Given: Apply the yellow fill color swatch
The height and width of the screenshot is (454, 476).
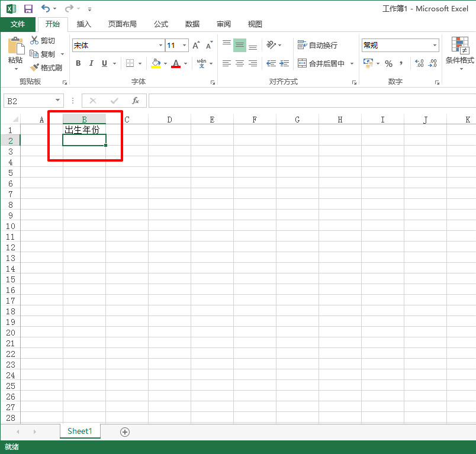Looking at the screenshot, I should click(x=156, y=63).
